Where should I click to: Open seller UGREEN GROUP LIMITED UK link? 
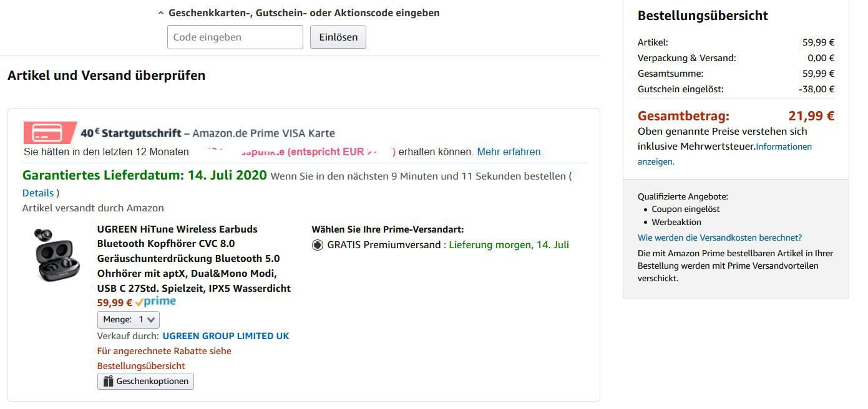tap(226, 335)
